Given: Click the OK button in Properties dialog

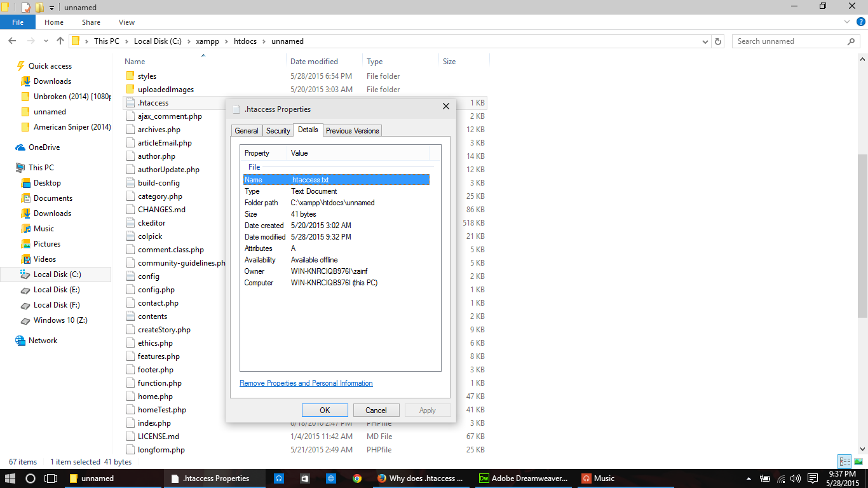Looking at the screenshot, I should (x=325, y=410).
